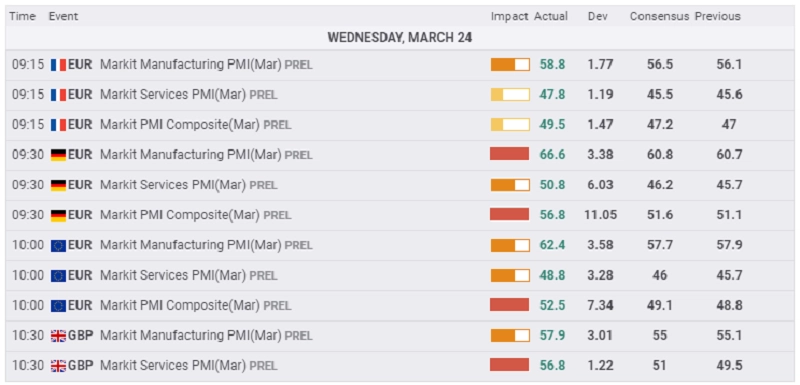
Task: Click yellow low-impact bar for French Services PMI
Action: click(510, 94)
